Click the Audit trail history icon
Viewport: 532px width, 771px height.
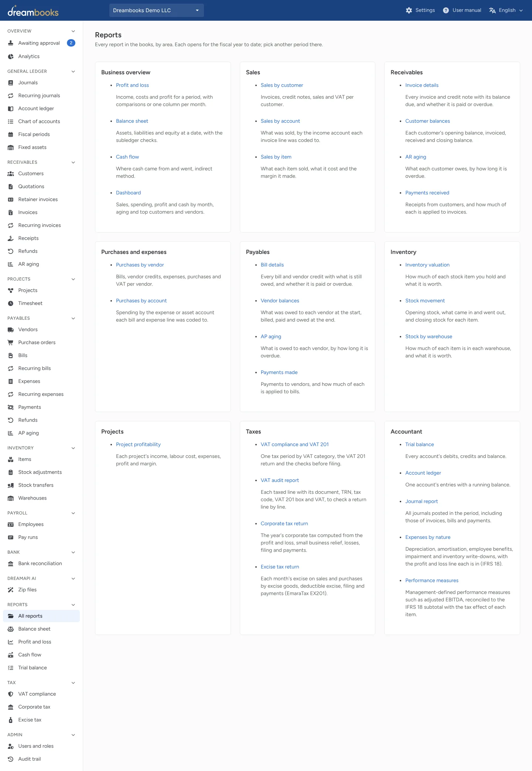[x=11, y=759]
